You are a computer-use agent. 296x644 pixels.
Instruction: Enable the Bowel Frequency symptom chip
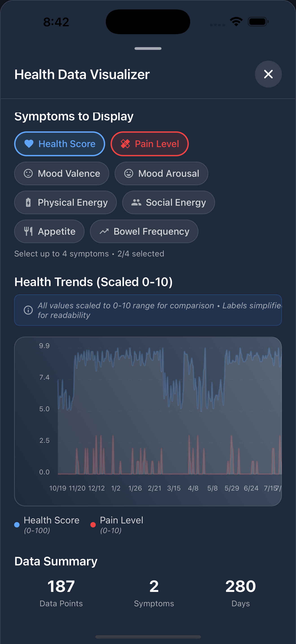click(144, 231)
